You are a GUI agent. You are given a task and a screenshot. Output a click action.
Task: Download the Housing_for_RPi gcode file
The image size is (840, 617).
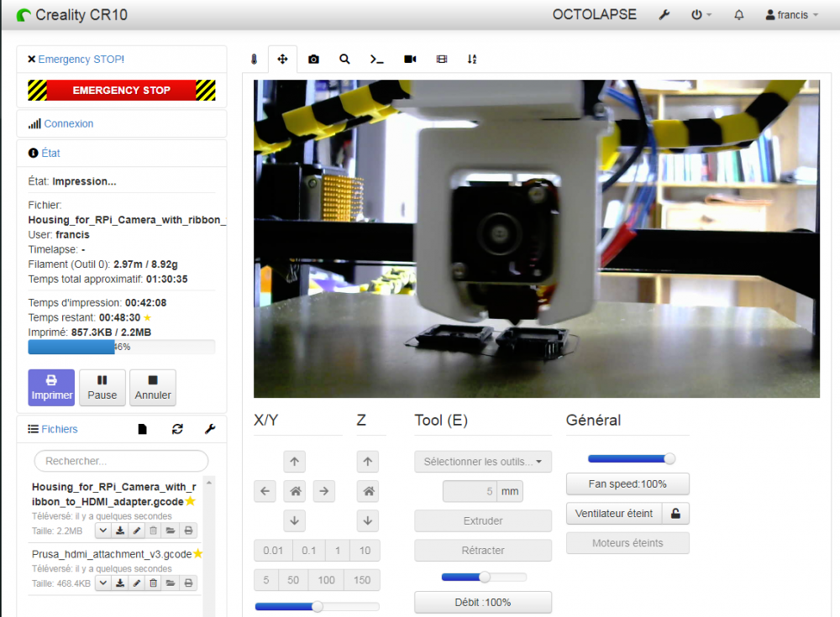click(120, 531)
